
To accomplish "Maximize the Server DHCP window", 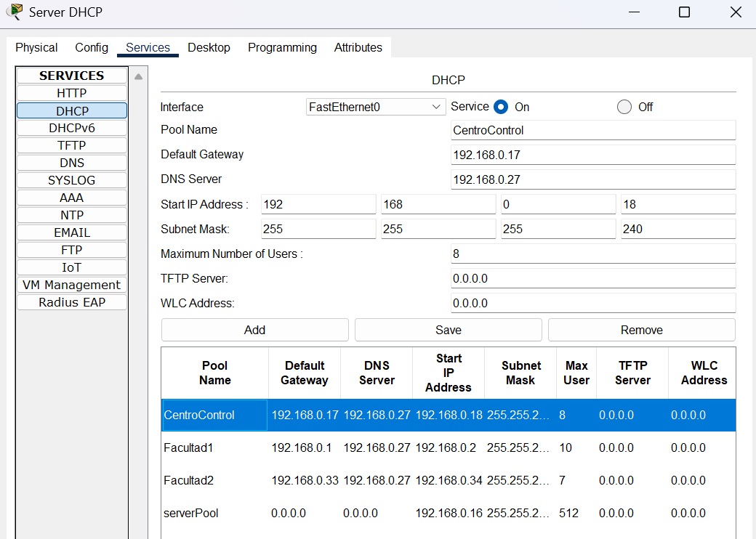I will 684,12.
